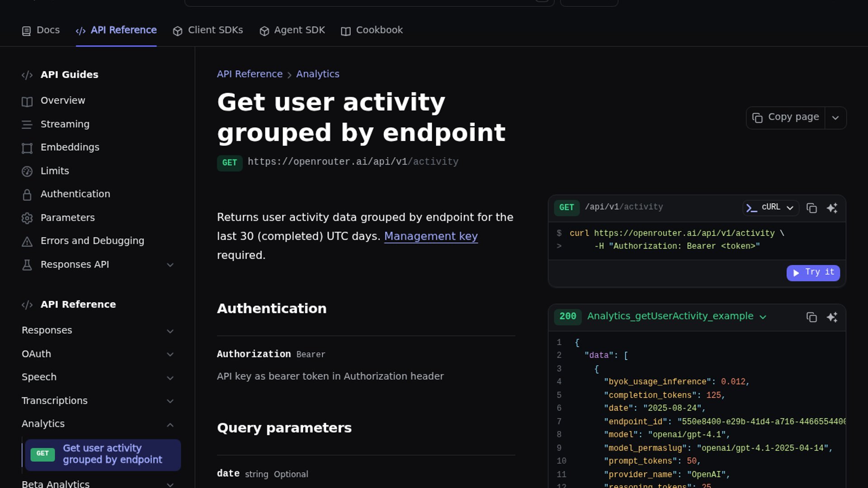Click the Overview book icon in sidebar
The width and height of the screenshot is (868, 488).
click(27, 101)
